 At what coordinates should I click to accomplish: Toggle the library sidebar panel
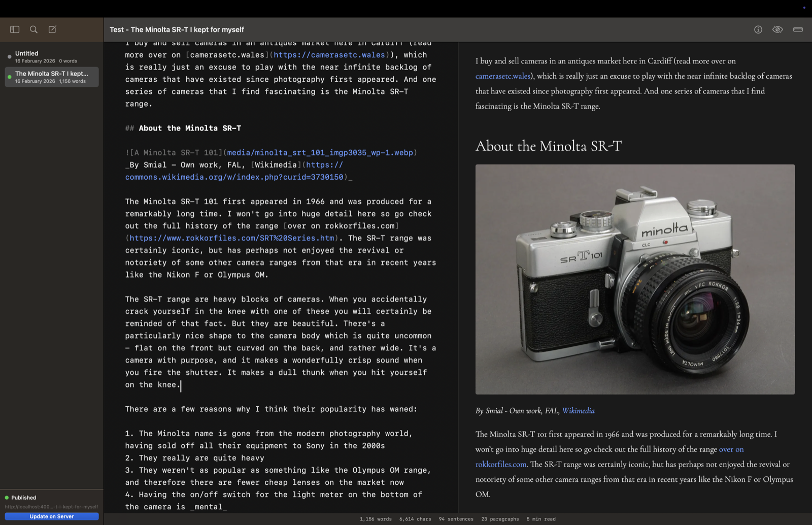pyautogui.click(x=14, y=29)
